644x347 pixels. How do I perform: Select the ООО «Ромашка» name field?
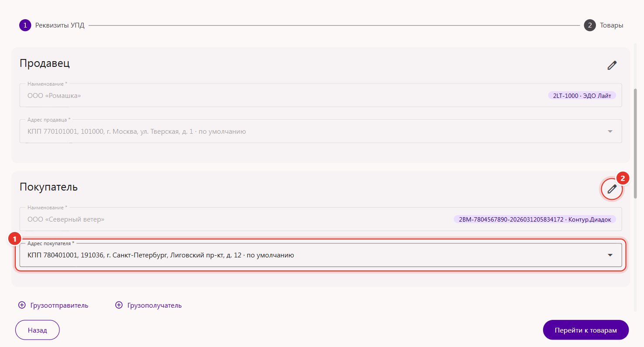[321, 95]
